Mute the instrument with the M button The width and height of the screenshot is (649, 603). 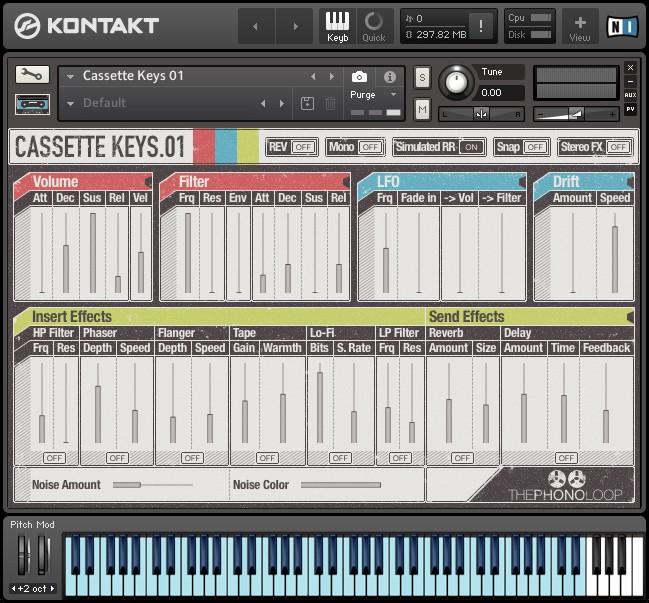(422, 107)
